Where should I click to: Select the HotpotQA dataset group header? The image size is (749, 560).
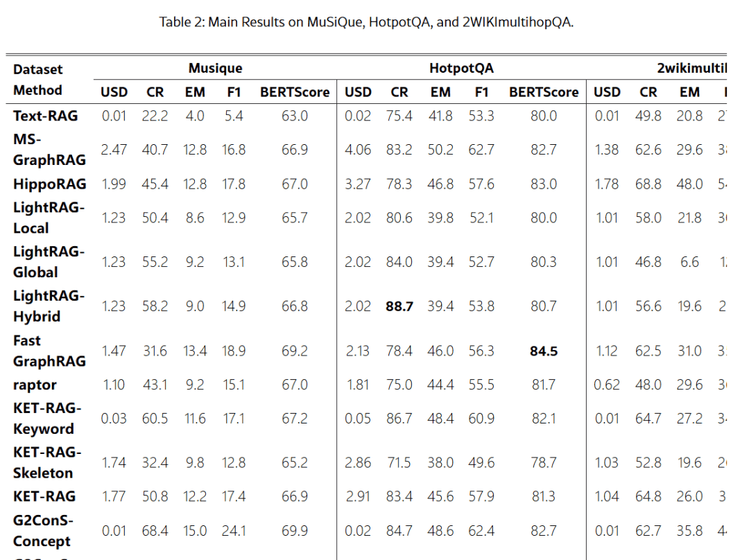coord(461,68)
